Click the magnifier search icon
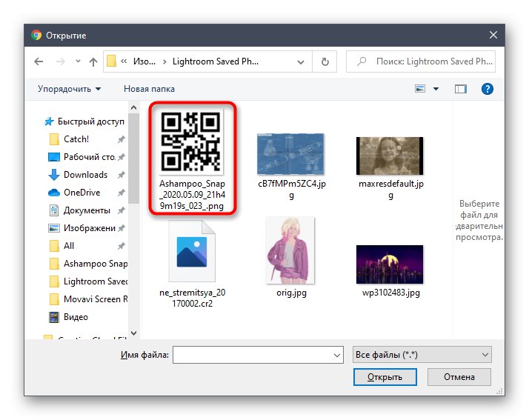 point(362,61)
